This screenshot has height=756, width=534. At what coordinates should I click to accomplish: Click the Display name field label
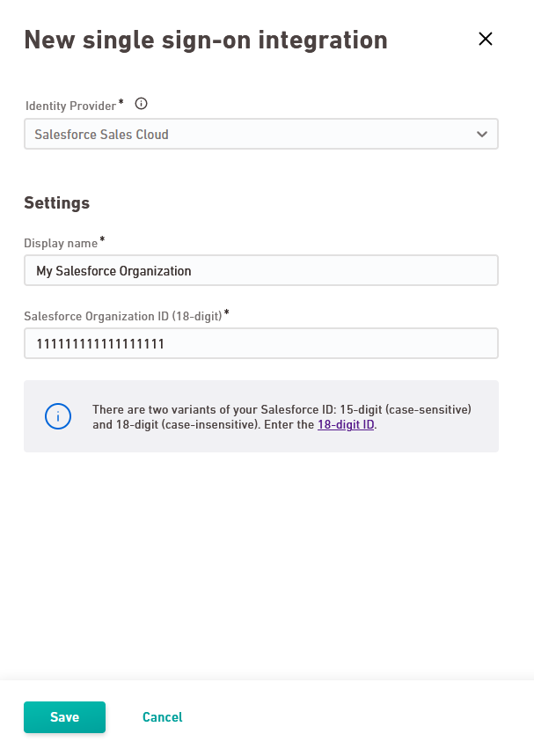pyautogui.click(x=61, y=243)
